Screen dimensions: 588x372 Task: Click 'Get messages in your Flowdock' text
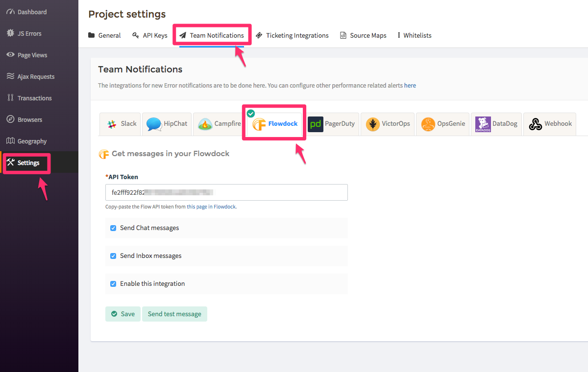tap(171, 154)
